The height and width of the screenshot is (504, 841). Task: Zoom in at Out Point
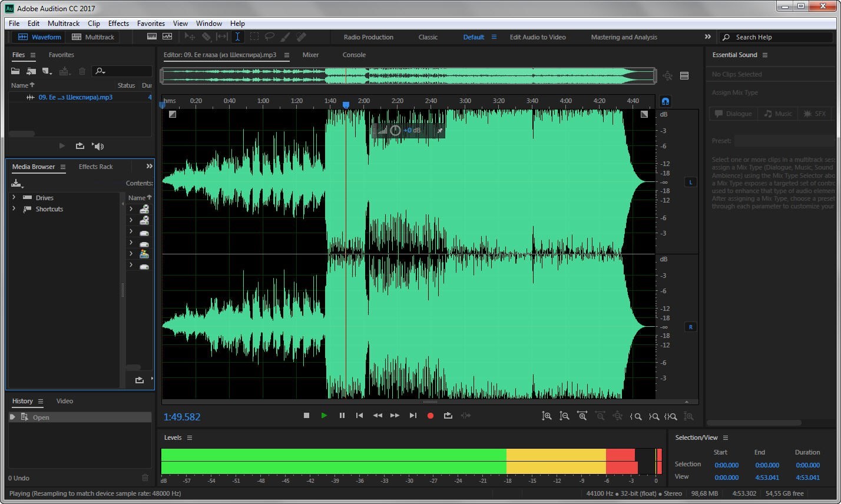pyautogui.click(x=653, y=416)
